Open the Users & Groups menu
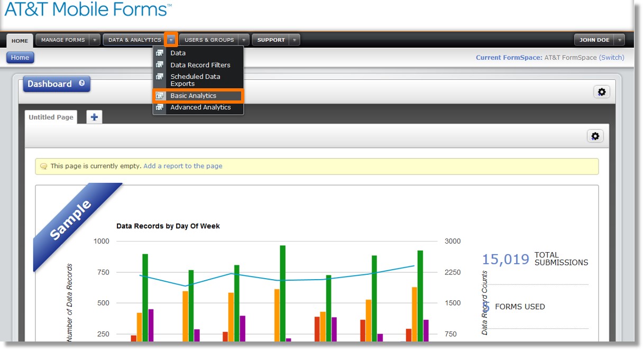The width and height of the screenshot is (644, 351). click(x=209, y=40)
